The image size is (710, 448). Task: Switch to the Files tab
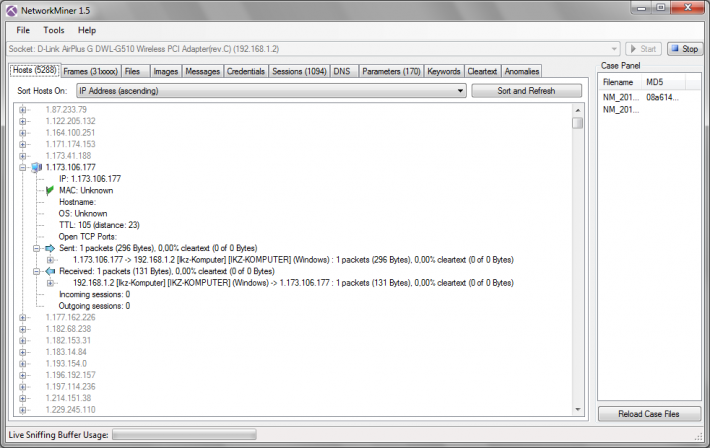[133, 72]
